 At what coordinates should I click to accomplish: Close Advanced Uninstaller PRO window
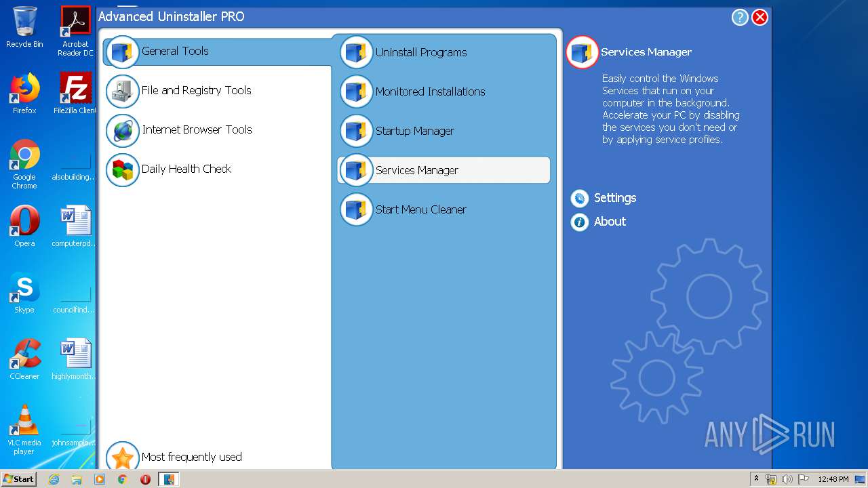click(760, 18)
